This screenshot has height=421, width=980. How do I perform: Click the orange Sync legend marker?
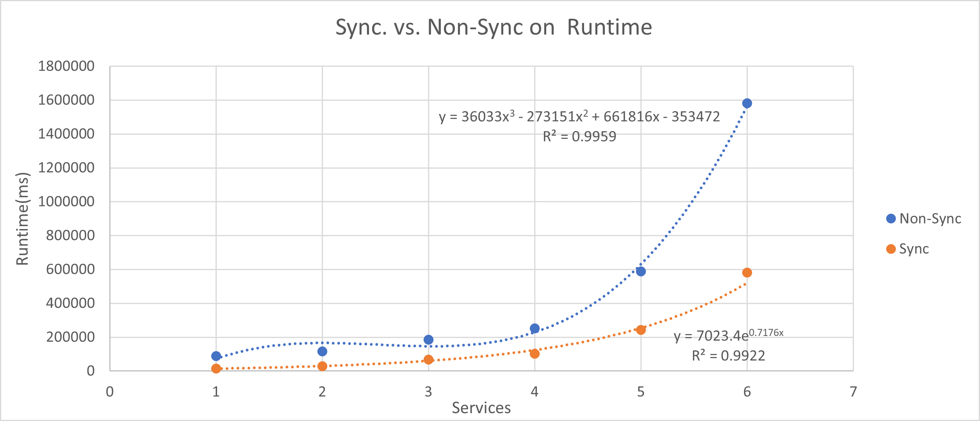click(891, 249)
